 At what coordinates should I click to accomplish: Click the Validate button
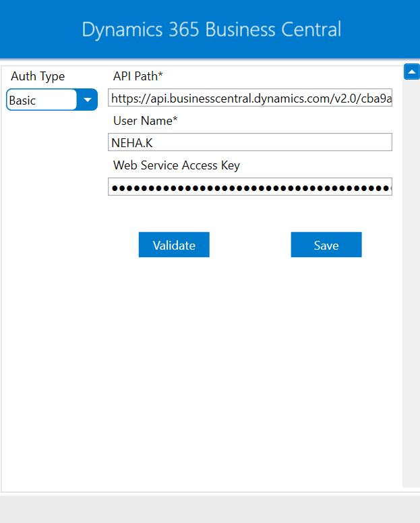174,245
